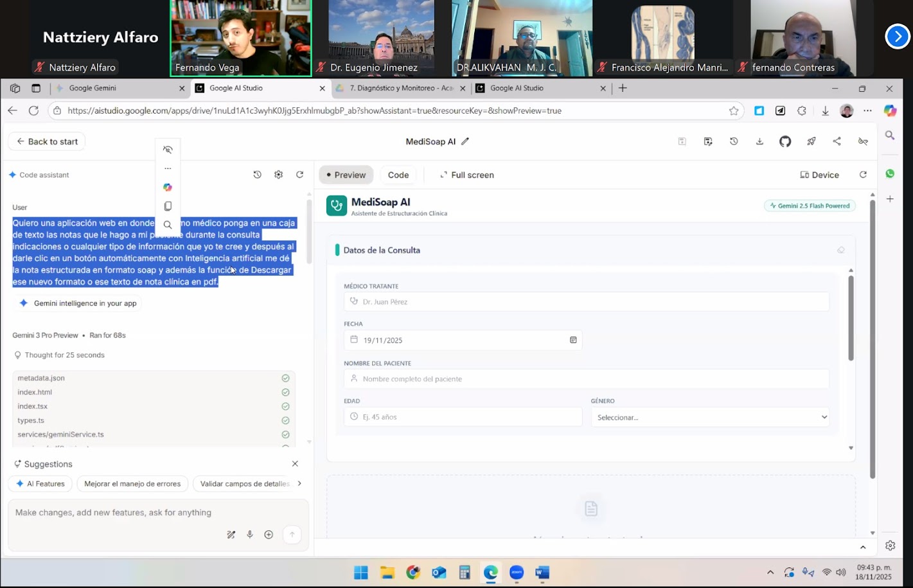The width and height of the screenshot is (913, 588).
Task: Close the Suggestions panel
Action: tap(295, 463)
